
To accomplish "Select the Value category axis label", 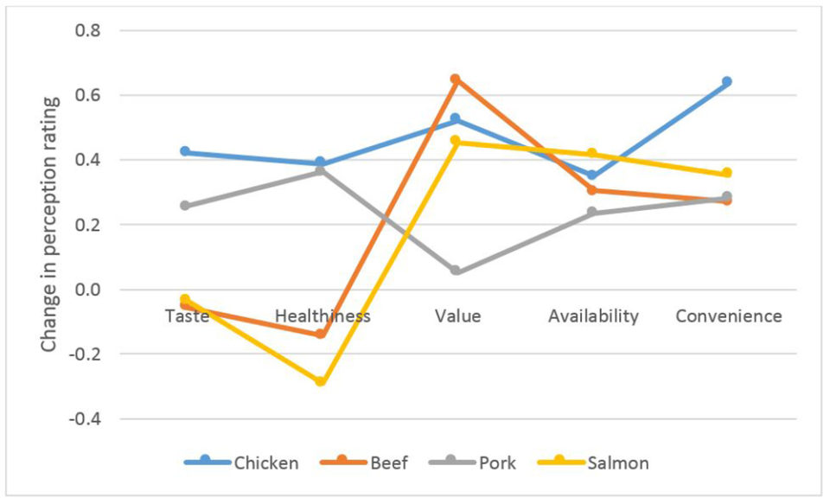I will point(457,316).
